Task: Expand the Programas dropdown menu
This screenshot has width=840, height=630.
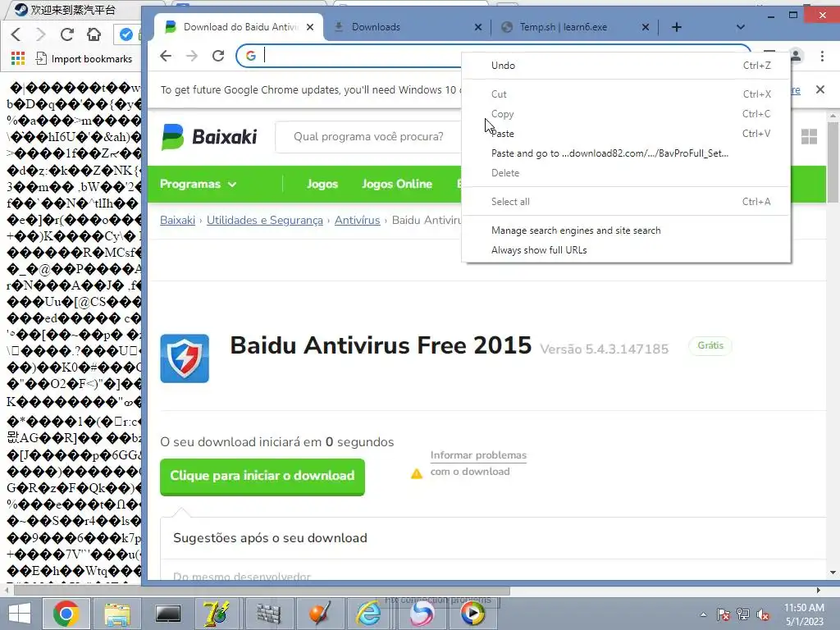Action: click(x=198, y=185)
